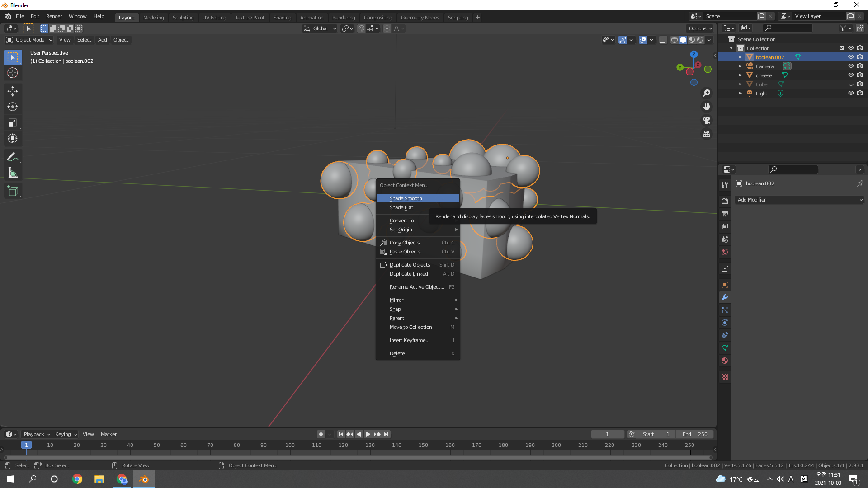Select the Rotate tool

pos(13,107)
